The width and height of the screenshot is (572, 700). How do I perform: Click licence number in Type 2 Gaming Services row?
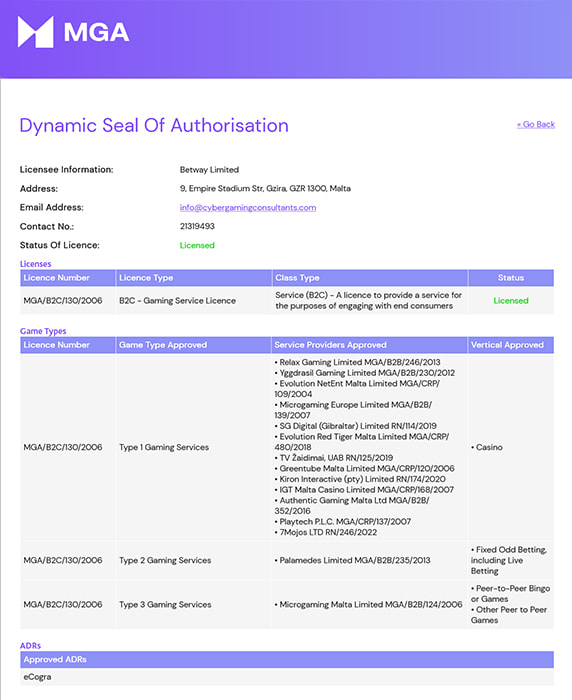(63, 560)
